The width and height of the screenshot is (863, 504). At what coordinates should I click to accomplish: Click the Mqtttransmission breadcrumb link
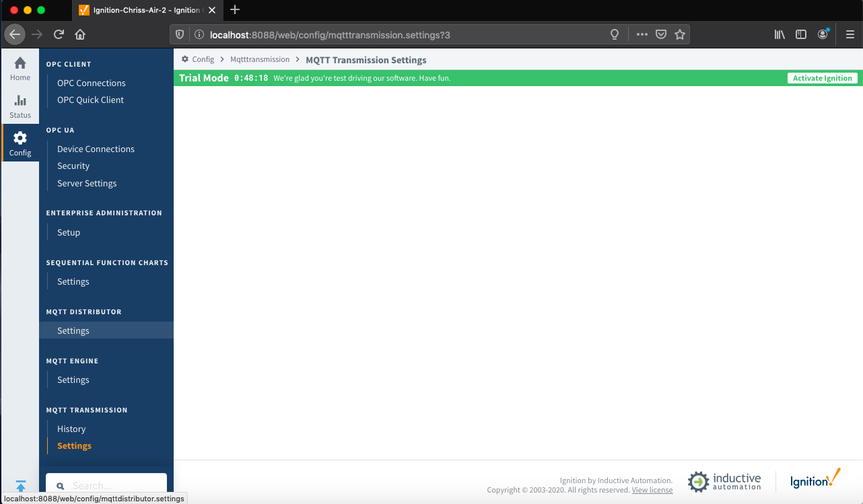point(260,59)
